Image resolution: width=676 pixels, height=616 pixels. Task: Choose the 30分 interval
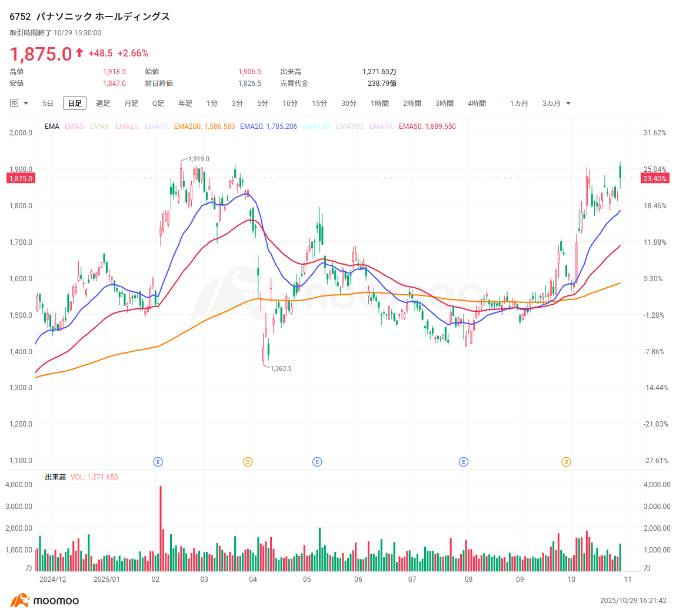349,104
